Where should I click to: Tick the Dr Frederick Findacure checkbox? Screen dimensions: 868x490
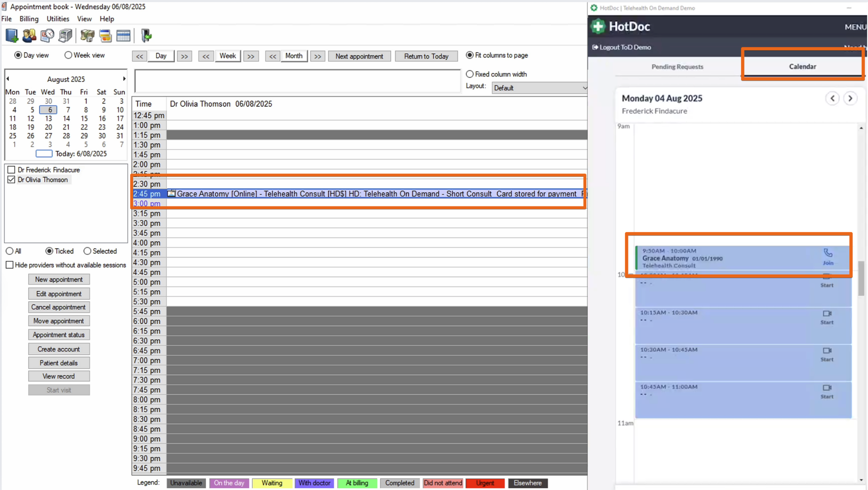coord(11,170)
